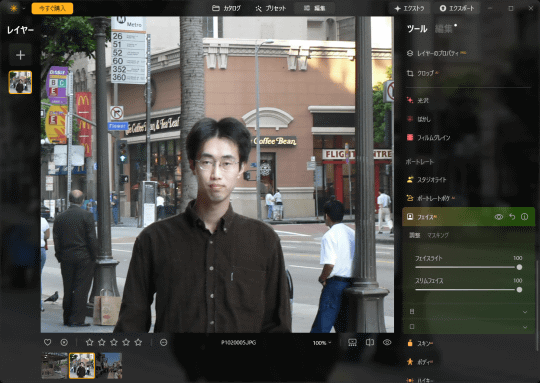Click the 今すぐ購入 buy now button

(52, 8)
